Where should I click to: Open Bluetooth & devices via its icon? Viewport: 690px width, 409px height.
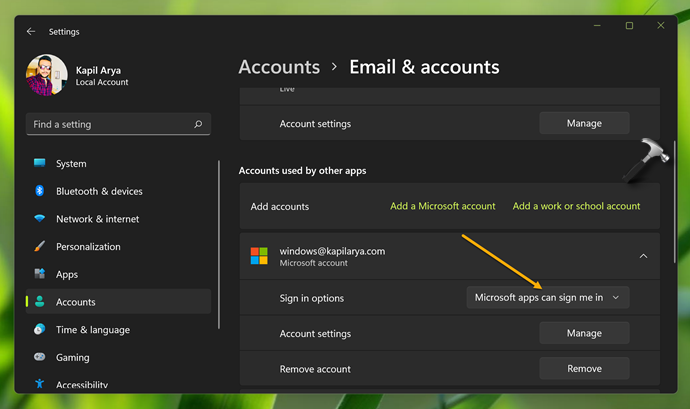pyautogui.click(x=40, y=191)
